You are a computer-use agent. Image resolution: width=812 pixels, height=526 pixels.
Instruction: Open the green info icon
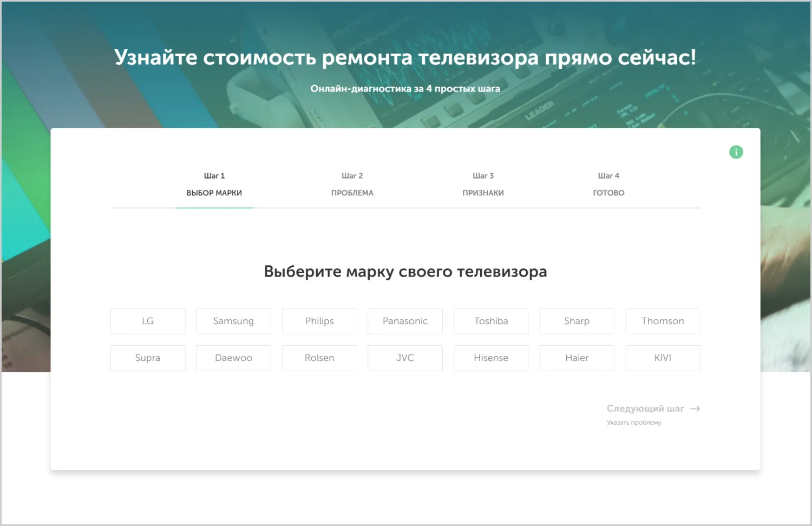736,152
